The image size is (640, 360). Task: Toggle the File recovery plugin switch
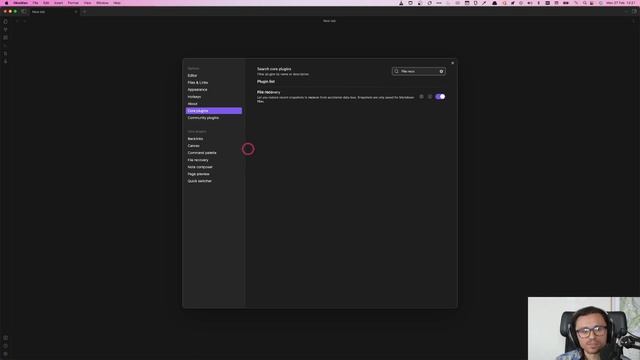point(440,97)
